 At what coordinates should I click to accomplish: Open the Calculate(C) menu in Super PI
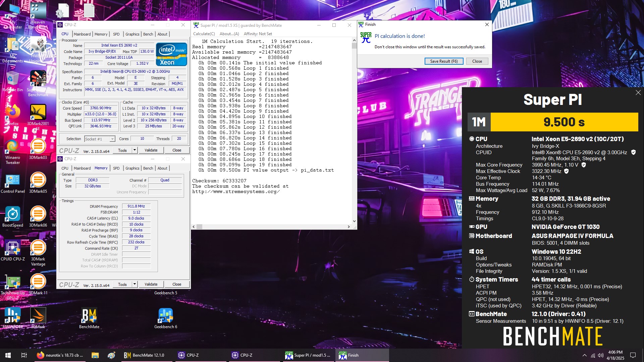(x=204, y=34)
